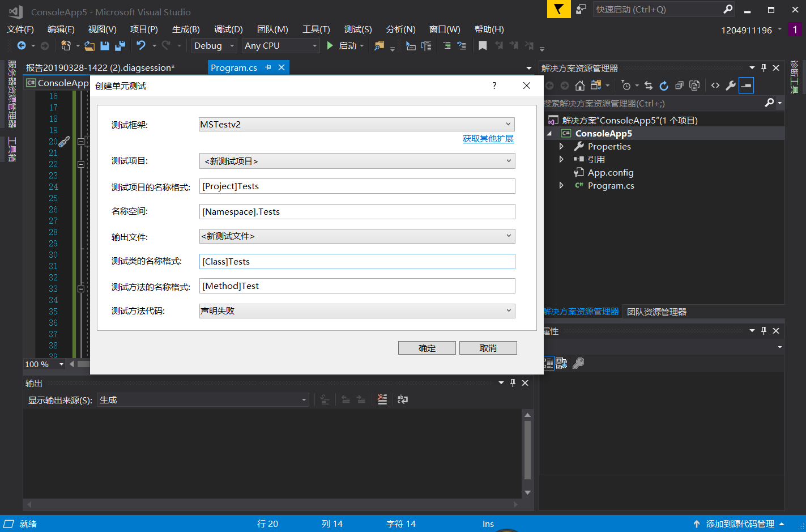Click the 确定 button

coord(427,348)
